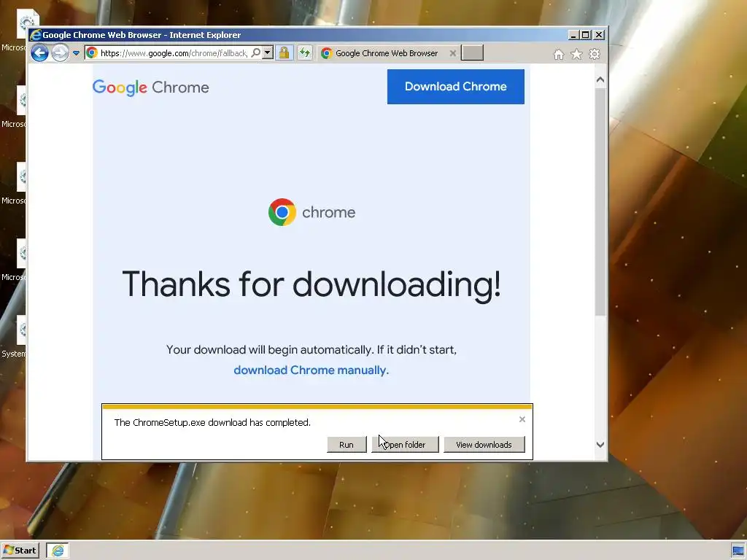Click the Chrome favicon in address bar
Viewport: 747px width, 560px height.
[92, 52]
